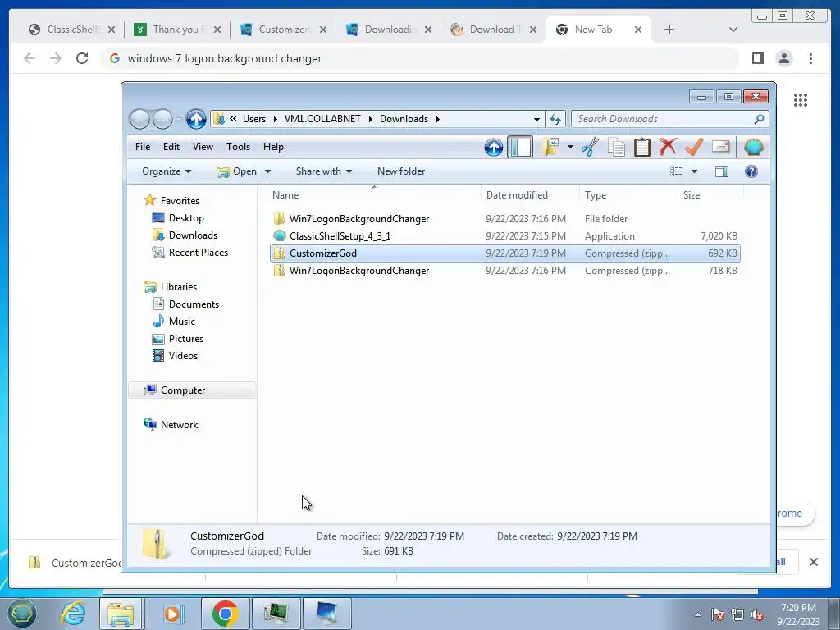Open Folder Options toolbar icon
This screenshot has width=840, height=630.
click(x=550, y=147)
